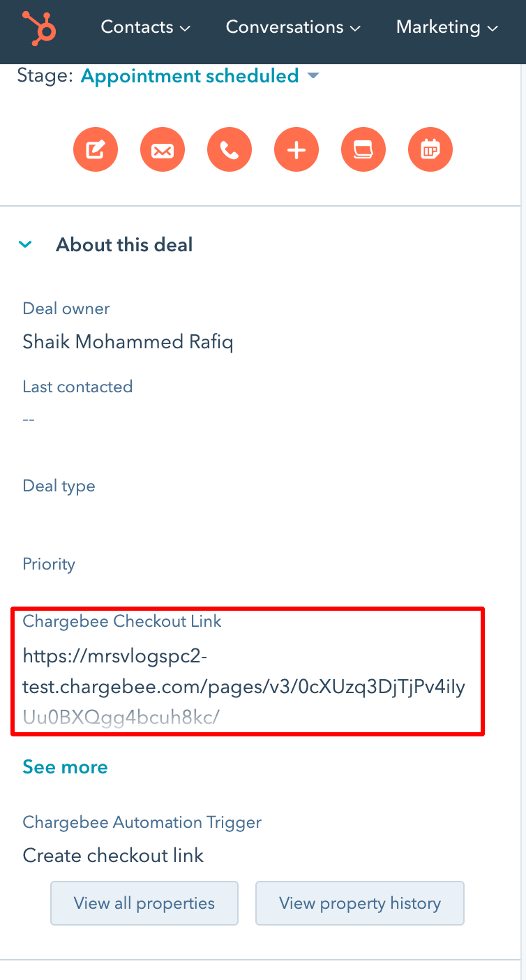Click the Deal owner name field
This screenshot has height=980, width=526.
(x=128, y=342)
